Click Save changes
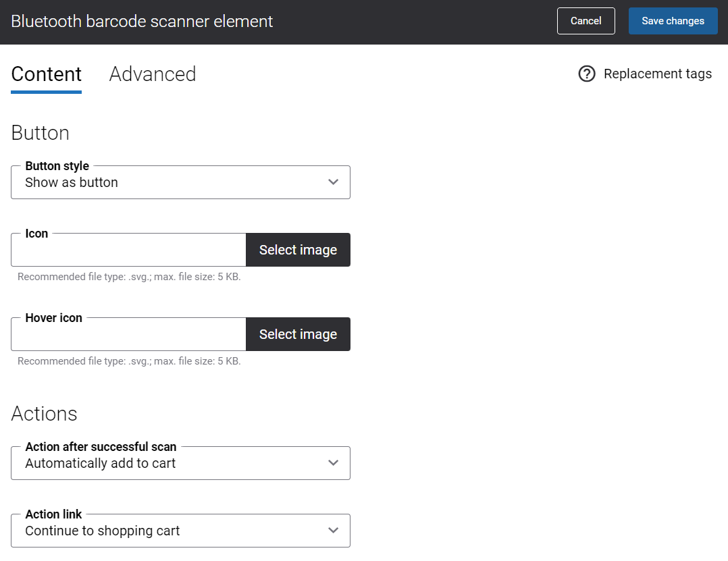 673,21
